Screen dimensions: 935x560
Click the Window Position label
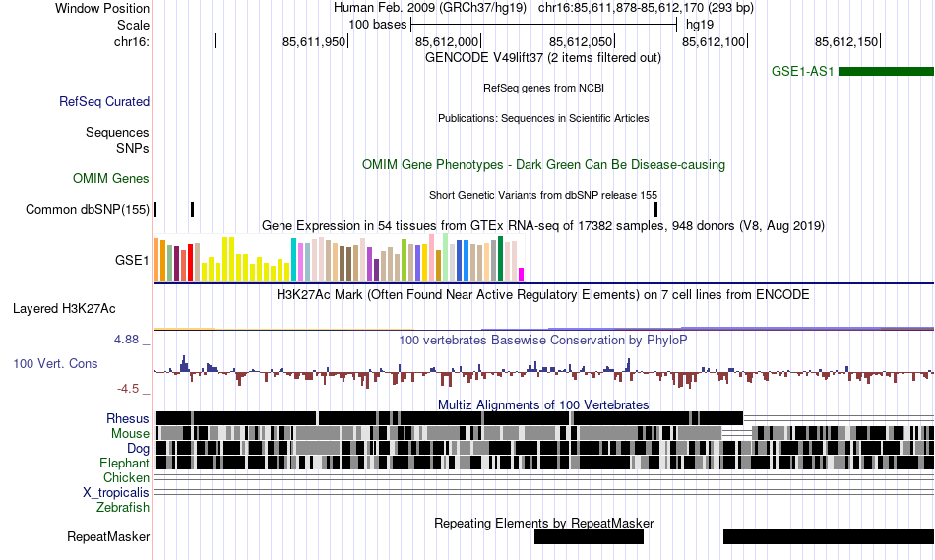coord(102,8)
